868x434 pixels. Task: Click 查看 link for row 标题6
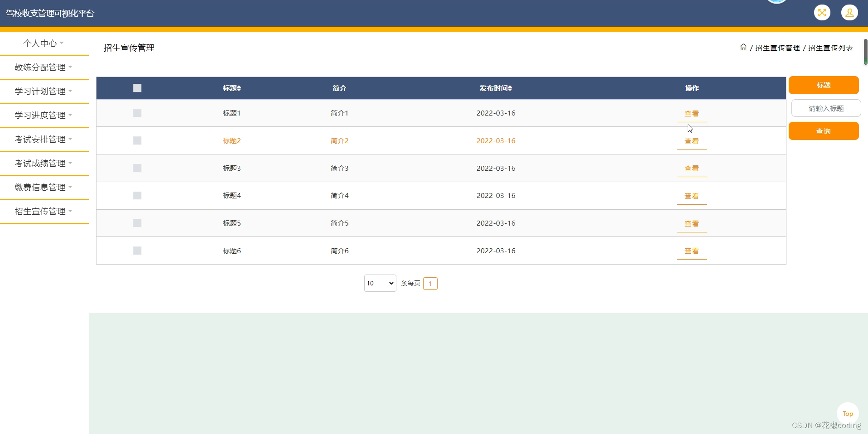pos(692,251)
